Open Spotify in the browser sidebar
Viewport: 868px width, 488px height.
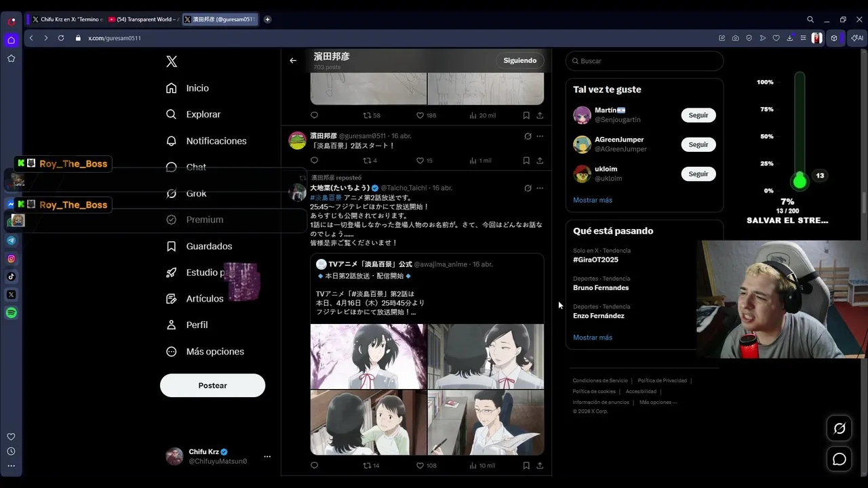tap(12, 312)
